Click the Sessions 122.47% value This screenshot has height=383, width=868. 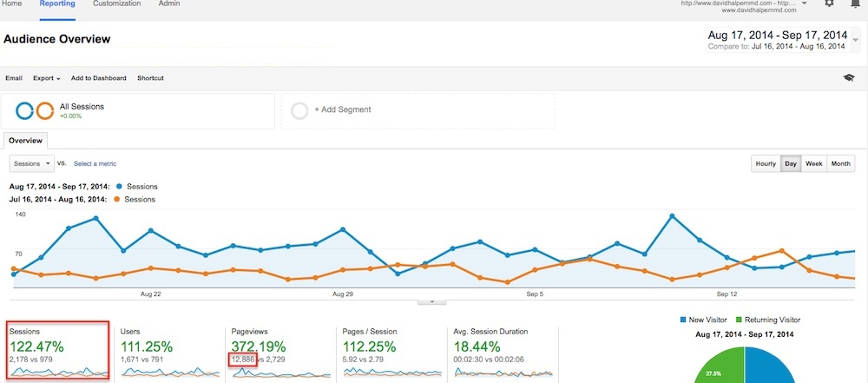coord(36,347)
